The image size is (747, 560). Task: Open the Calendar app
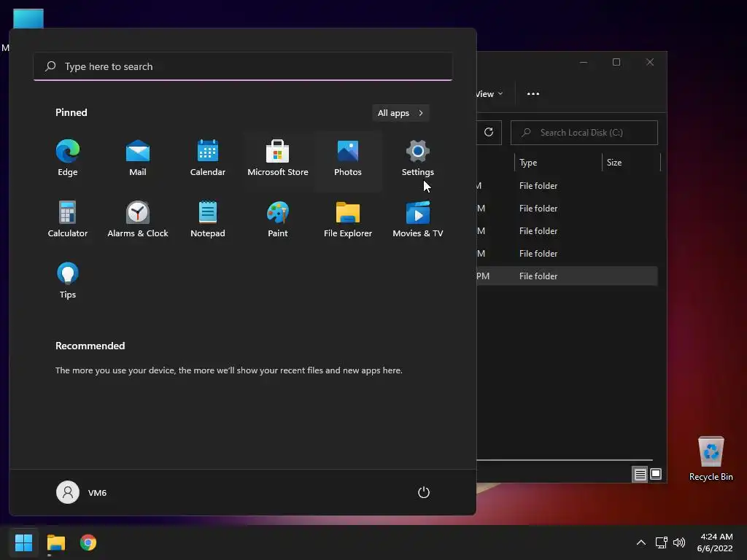tap(208, 158)
